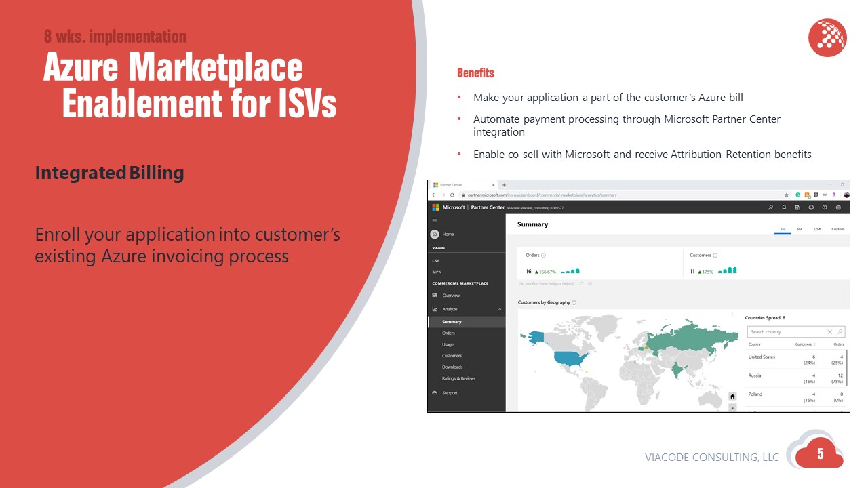Image resolution: width=868 pixels, height=488 pixels.
Task: Open Partner Center search magnifier
Action: coord(770,207)
